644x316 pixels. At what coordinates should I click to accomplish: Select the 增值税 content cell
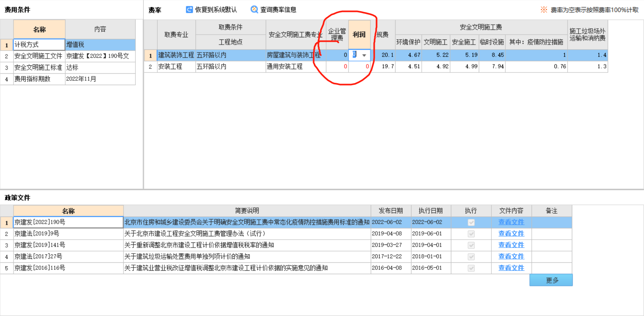click(x=100, y=45)
